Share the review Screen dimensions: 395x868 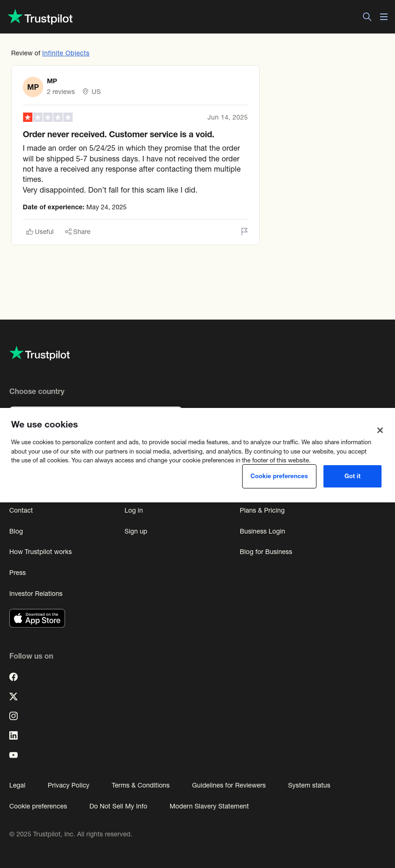pyautogui.click(x=78, y=232)
